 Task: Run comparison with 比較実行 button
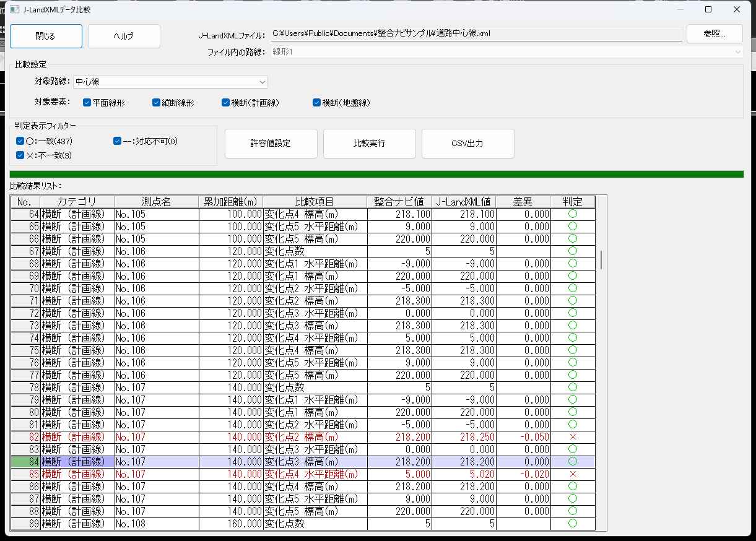pyautogui.click(x=369, y=143)
